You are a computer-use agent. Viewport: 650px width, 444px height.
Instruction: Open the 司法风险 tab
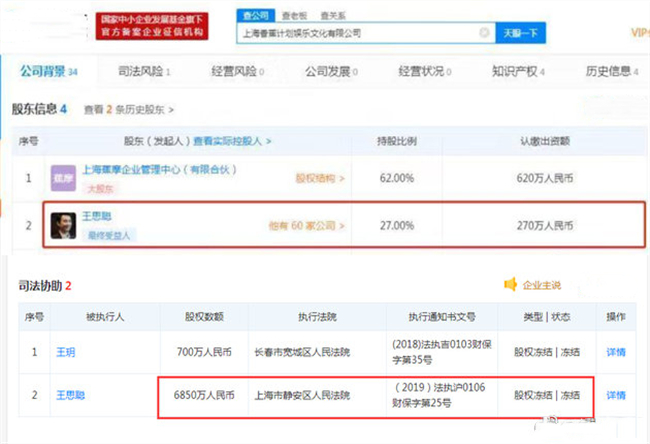click(x=144, y=71)
